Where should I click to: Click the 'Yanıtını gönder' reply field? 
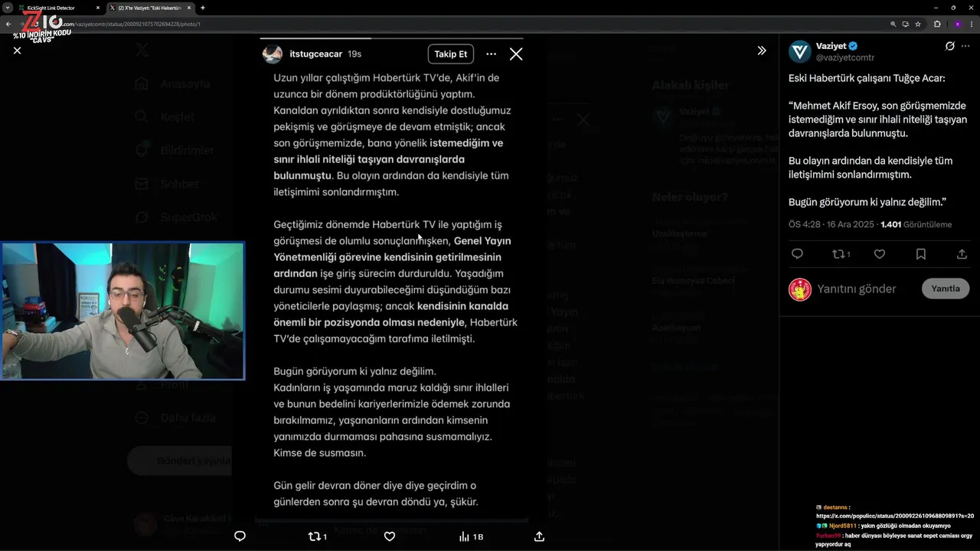pyautogui.click(x=856, y=289)
